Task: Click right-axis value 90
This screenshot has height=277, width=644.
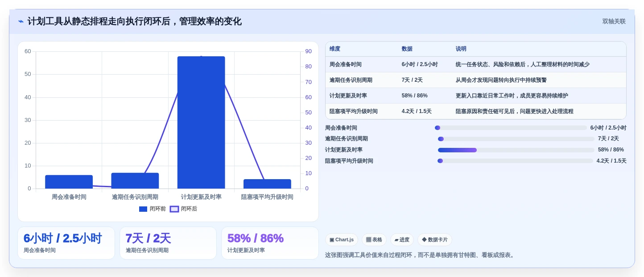Action: pyautogui.click(x=309, y=51)
